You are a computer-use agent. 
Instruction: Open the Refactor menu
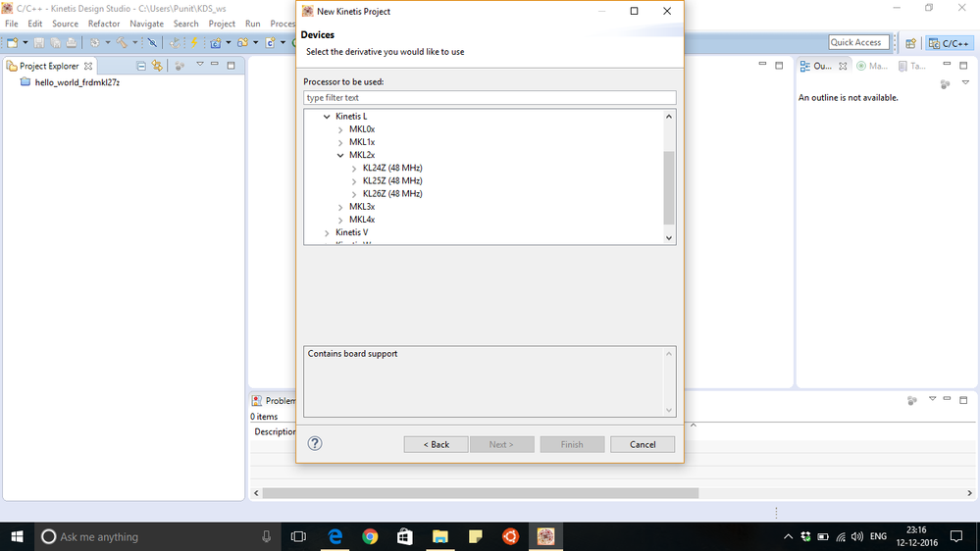pos(104,24)
